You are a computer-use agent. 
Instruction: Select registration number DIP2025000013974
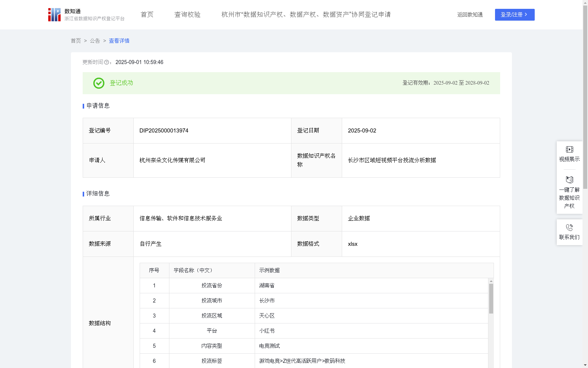point(164,131)
